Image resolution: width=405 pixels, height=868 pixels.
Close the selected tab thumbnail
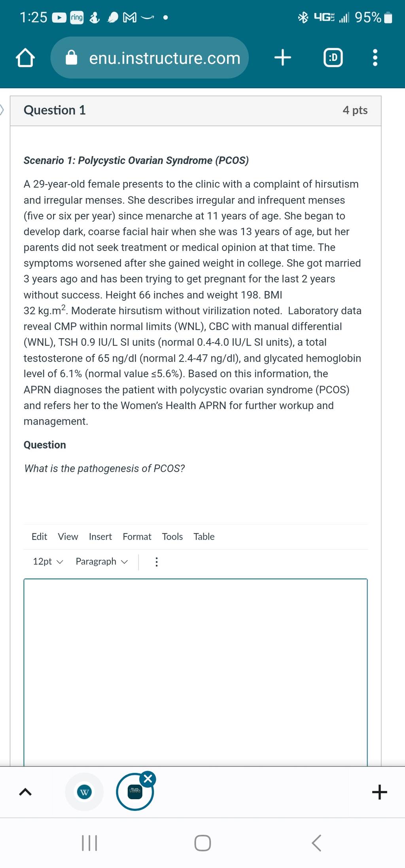148,779
